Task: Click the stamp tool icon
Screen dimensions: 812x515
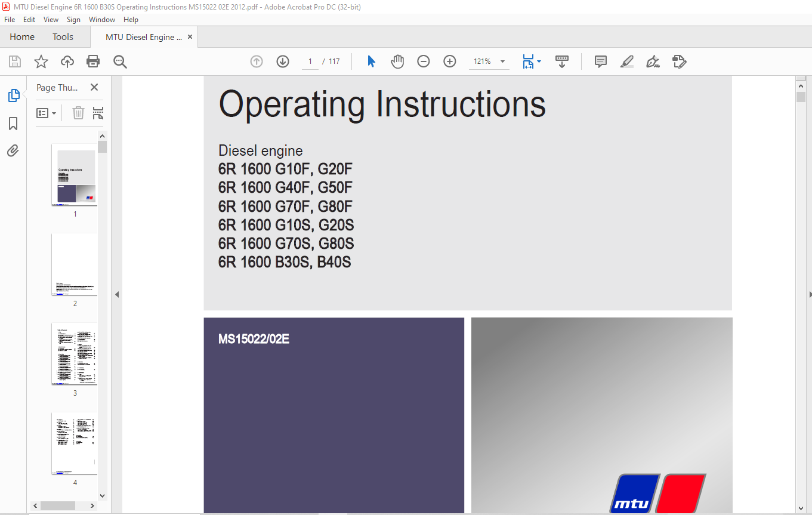Action: [679, 61]
